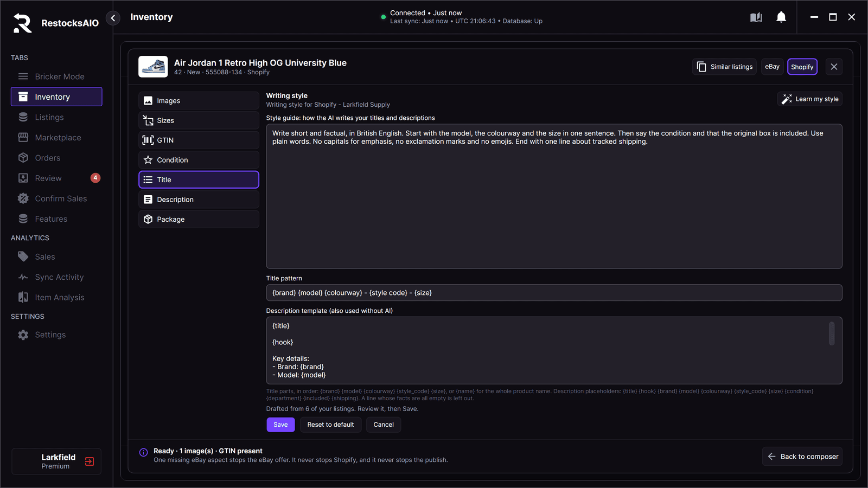Open the Features tab
This screenshot has height=488, width=868.
coord(56,219)
